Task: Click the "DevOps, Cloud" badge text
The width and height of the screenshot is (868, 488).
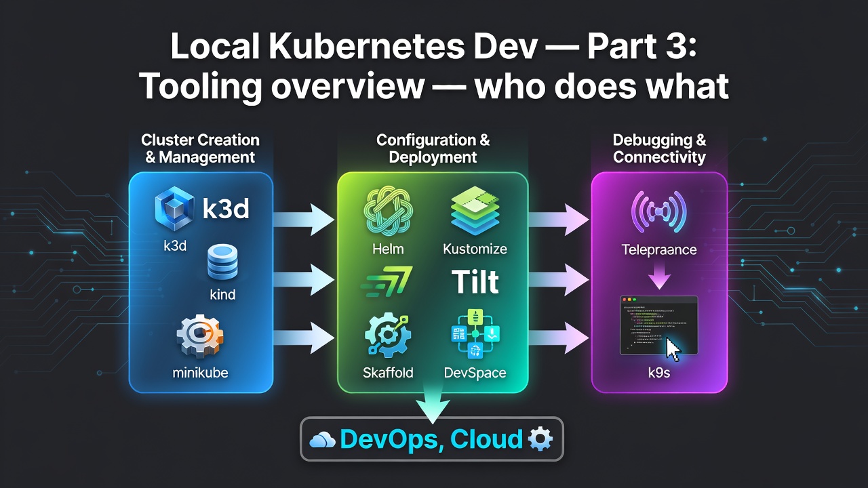Action: click(x=431, y=439)
